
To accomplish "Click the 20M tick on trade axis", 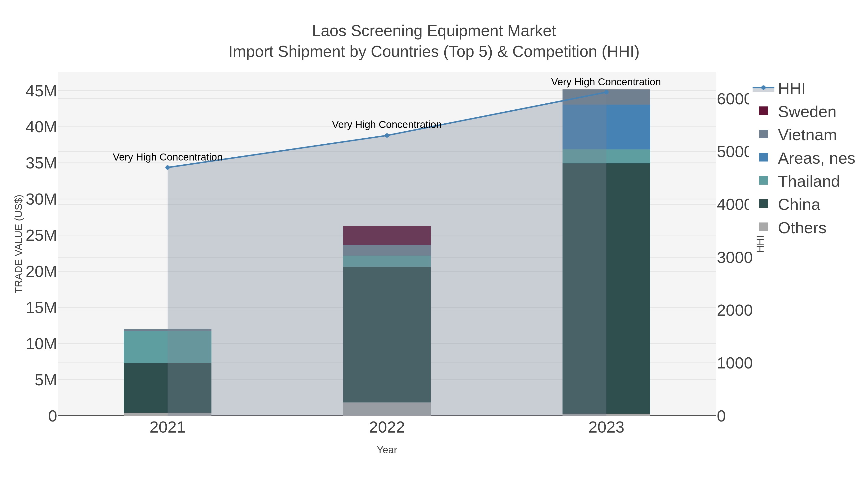I will pyautogui.click(x=41, y=272).
